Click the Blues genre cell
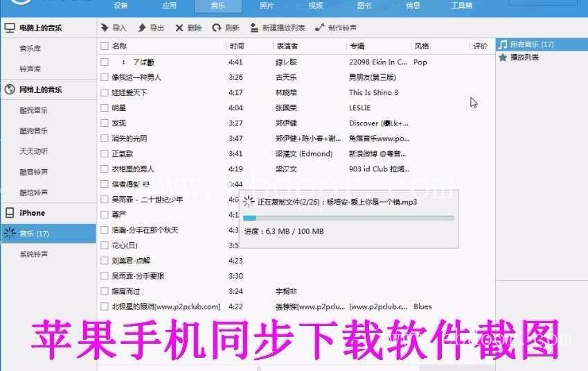Screen dimensions: 588x371 (x=422, y=307)
